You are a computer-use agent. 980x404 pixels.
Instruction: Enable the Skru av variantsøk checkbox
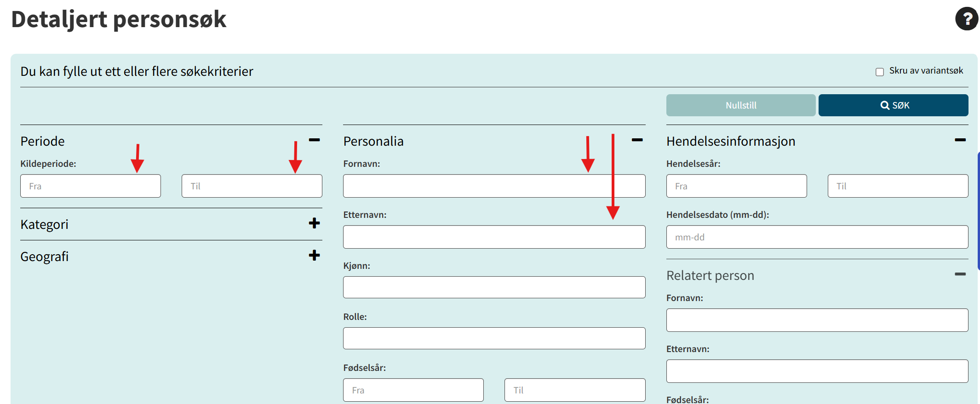tap(880, 72)
